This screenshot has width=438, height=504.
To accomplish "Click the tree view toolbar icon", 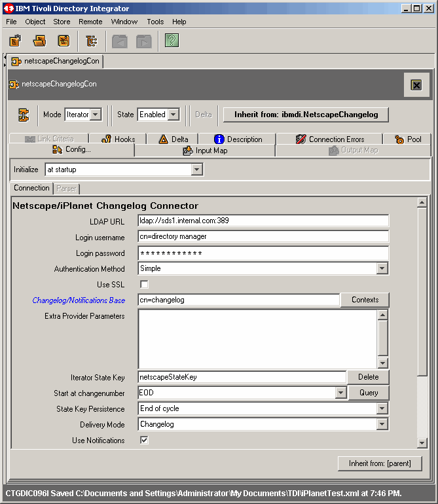I will (92, 41).
